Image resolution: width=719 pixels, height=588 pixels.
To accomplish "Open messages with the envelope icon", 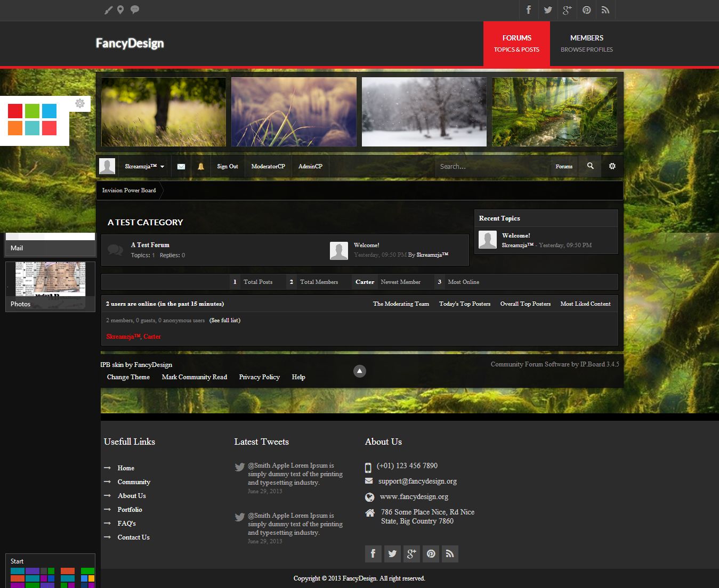I will pos(181,167).
